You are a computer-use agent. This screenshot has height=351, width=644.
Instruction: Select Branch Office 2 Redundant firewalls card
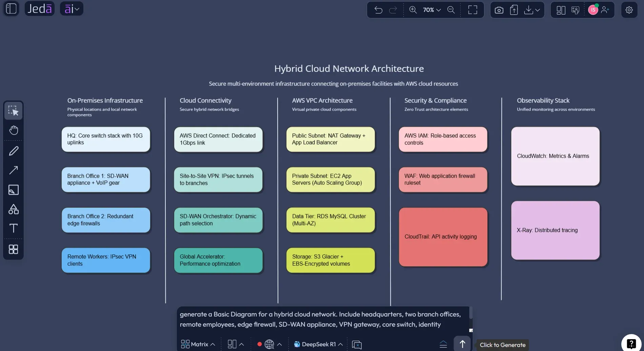point(106,220)
